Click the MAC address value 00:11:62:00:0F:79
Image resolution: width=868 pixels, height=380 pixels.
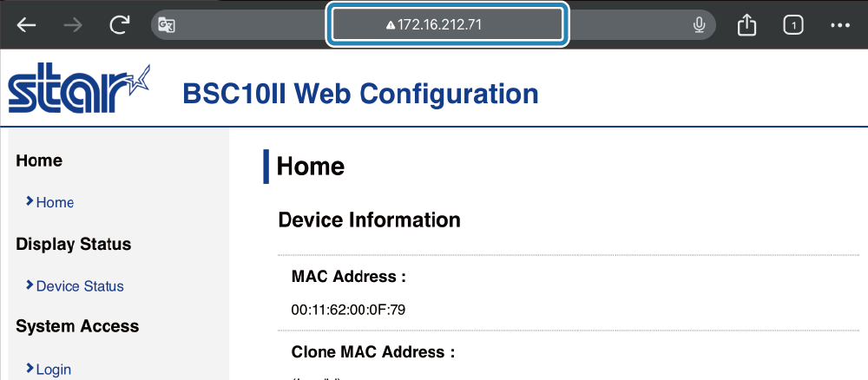coord(349,309)
